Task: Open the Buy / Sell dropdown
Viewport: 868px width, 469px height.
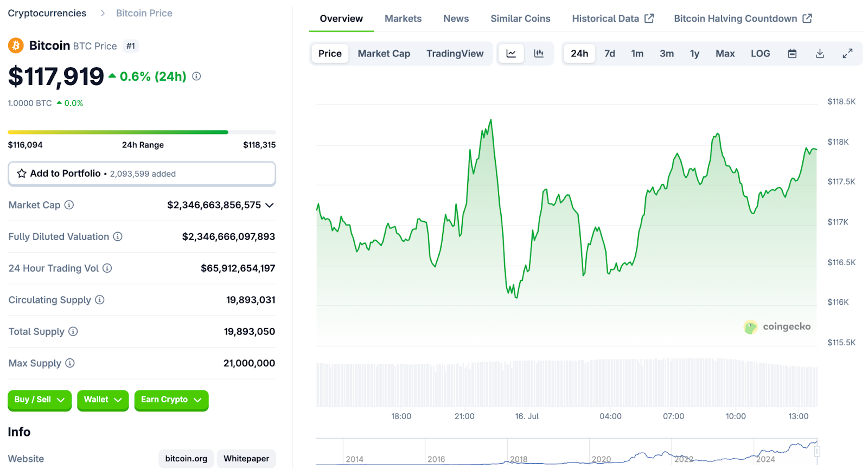Action: (x=40, y=400)
